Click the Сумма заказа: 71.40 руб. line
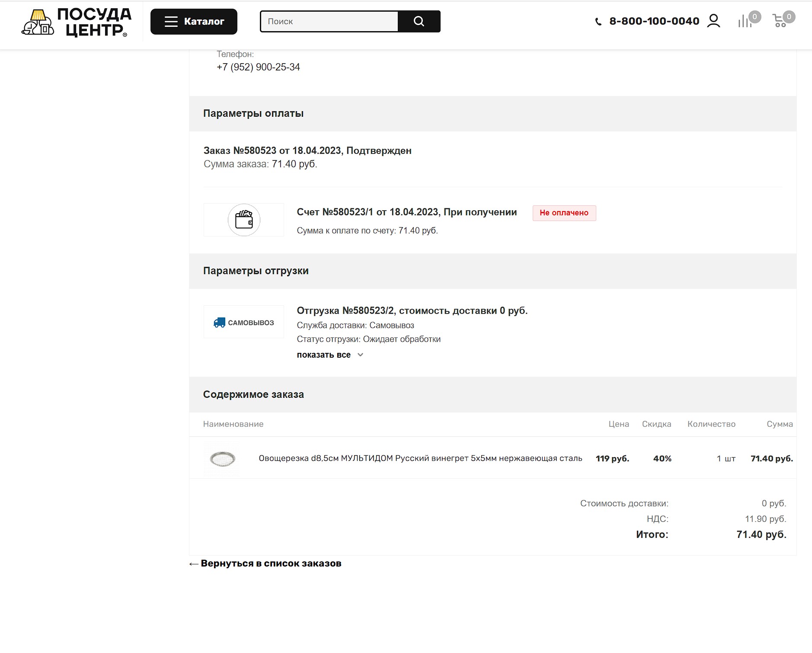Image resolution: width=812 pixels, height=653 pixels. pyautogui.click(x=260, y=164)
